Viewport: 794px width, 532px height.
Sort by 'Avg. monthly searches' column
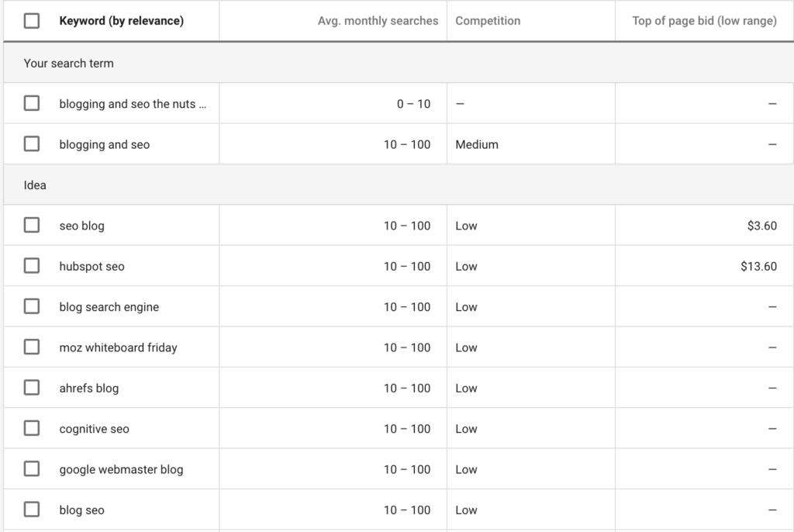coord(378,21)
